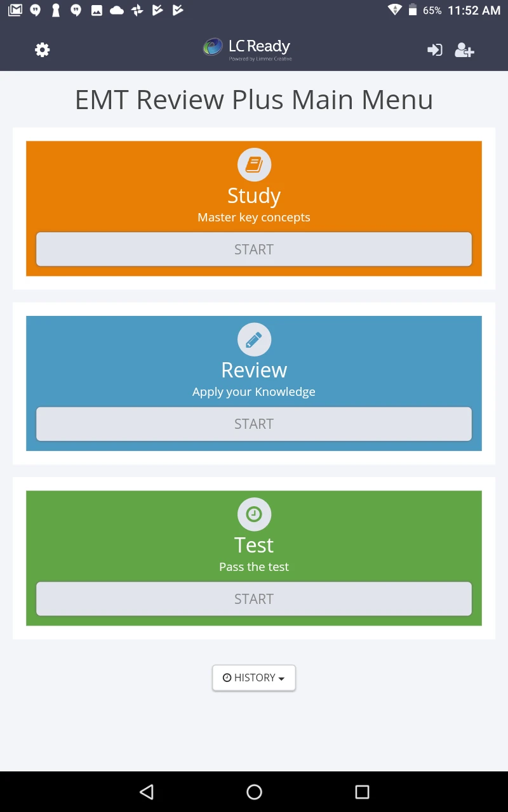Open the settings gear icon
The image size is (508, 812).
(43, 50)
